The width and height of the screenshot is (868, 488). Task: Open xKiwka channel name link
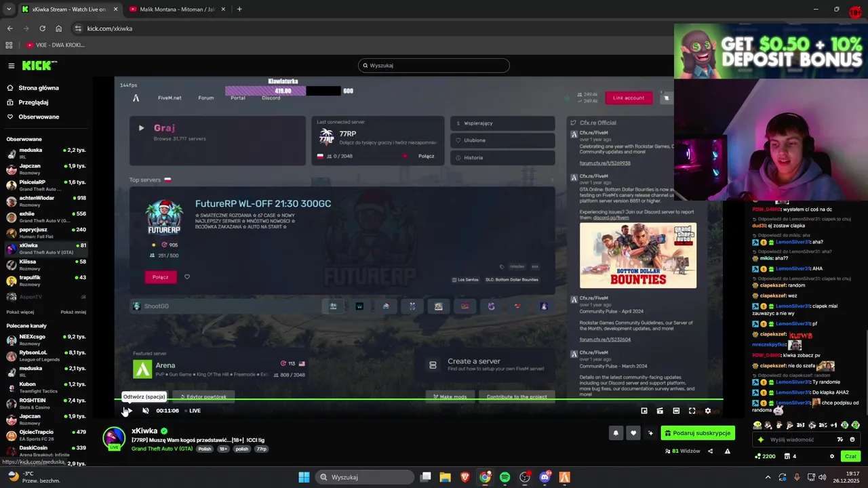coord(144,431)
